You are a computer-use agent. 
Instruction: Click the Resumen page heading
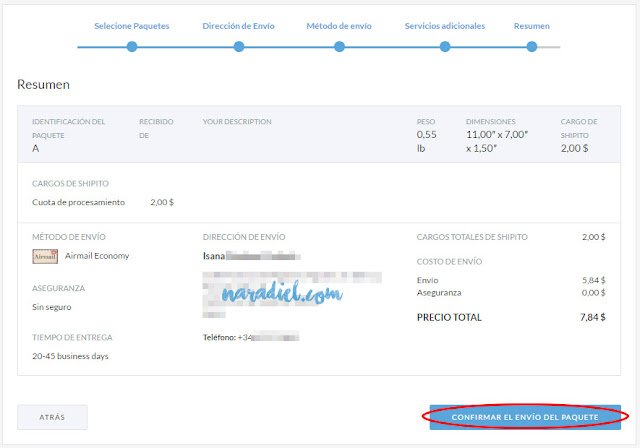(x=43, y=84)
